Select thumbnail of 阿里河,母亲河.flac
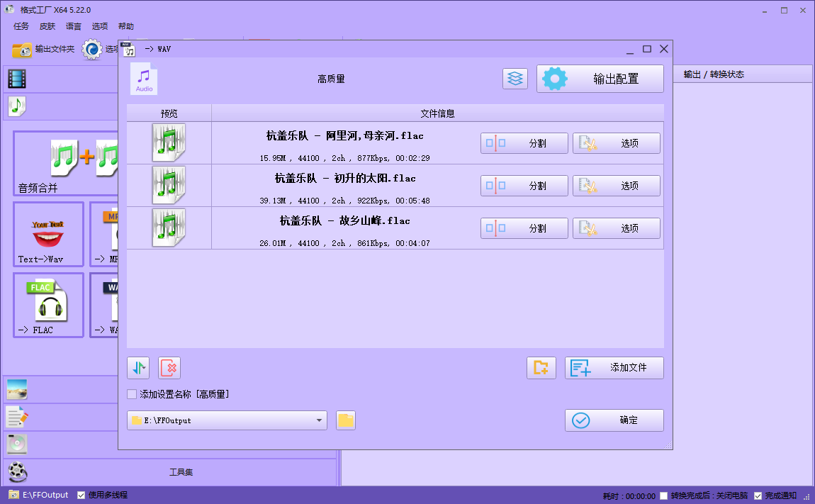 tap(169, 142)
